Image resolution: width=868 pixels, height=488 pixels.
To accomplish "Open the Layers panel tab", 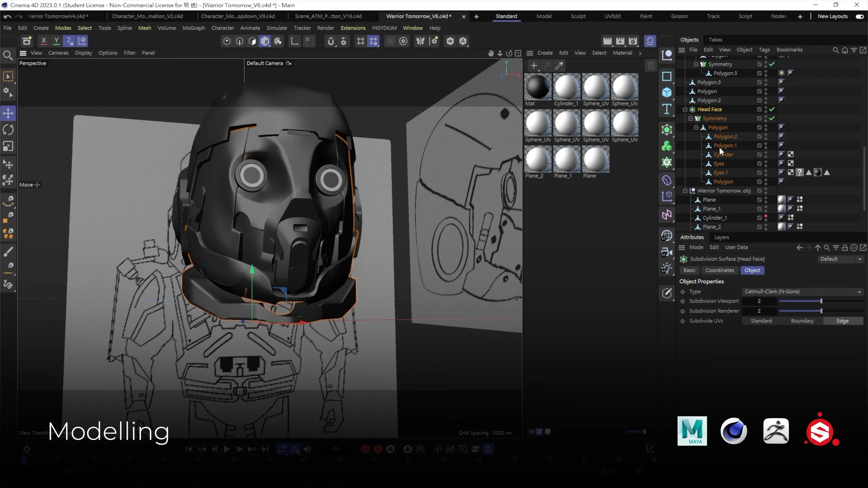I will [721, 237].
